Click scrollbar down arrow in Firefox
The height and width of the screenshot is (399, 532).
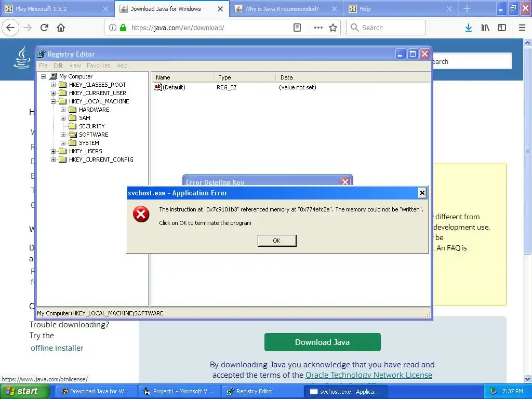tap(527, 379)
